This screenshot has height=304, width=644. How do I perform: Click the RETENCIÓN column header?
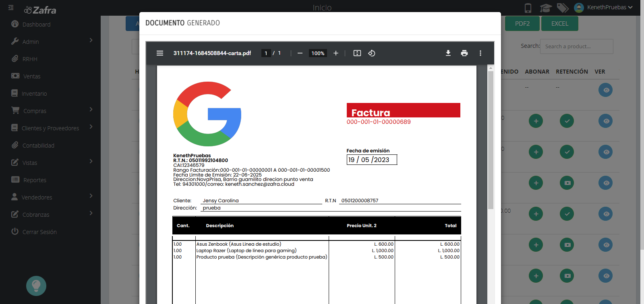point(572,72)
